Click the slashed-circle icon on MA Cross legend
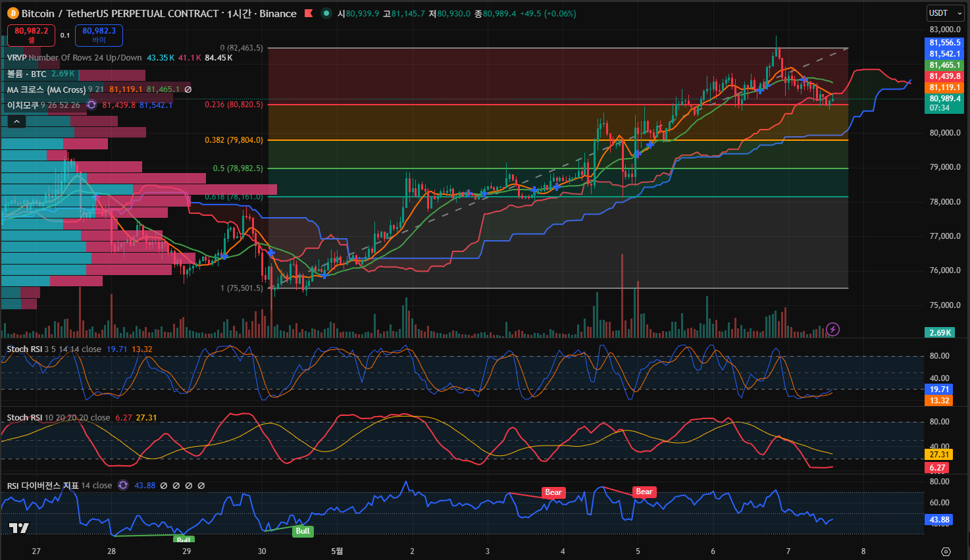Screen dimensions: 970x560 pyautogui.click(x=188, y=89)
